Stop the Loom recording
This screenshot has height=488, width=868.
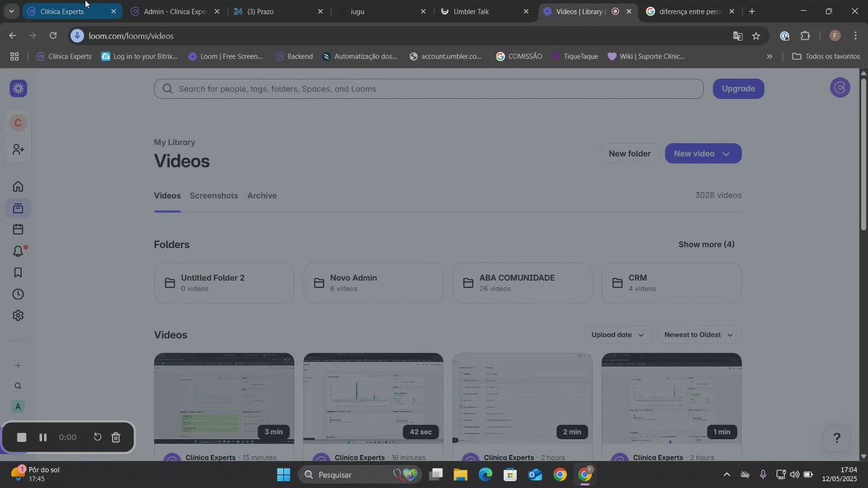(x=22, y=437)
